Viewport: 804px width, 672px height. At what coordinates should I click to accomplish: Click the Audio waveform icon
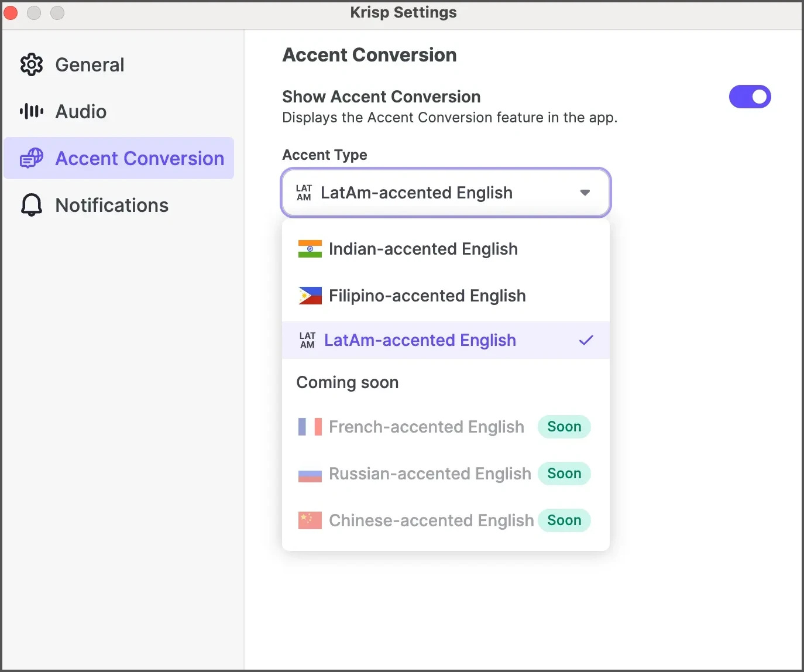coord(32,111)
